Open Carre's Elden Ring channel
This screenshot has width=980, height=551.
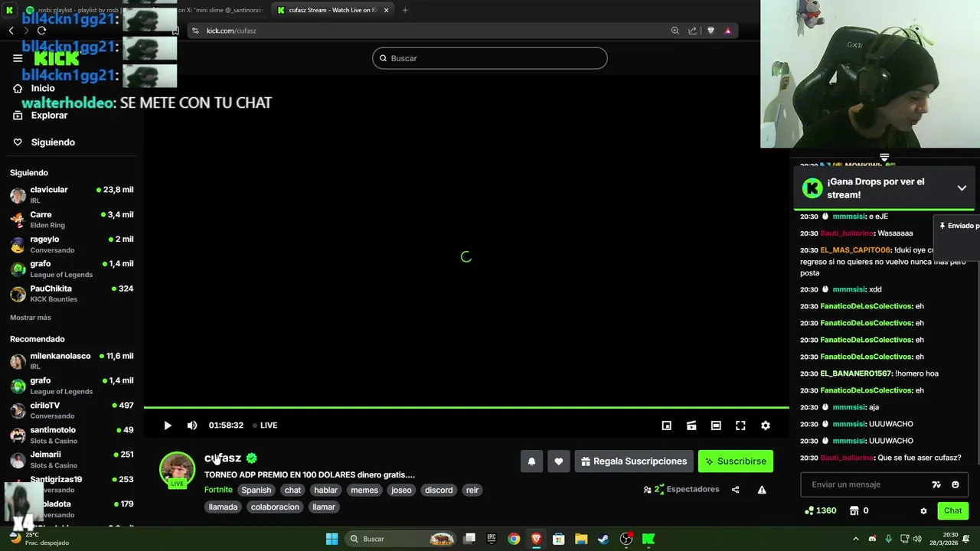72,220
